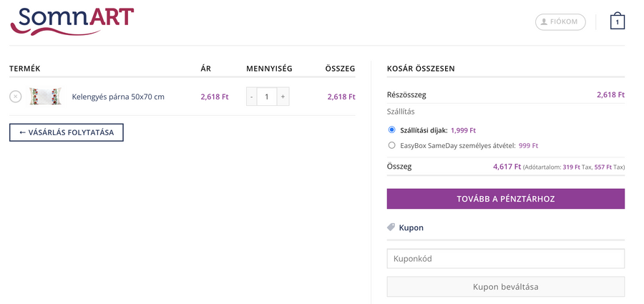The image size is (644, 304).
Task: Click the Kosár összesen heading
Action: click(x=421, y=69)
